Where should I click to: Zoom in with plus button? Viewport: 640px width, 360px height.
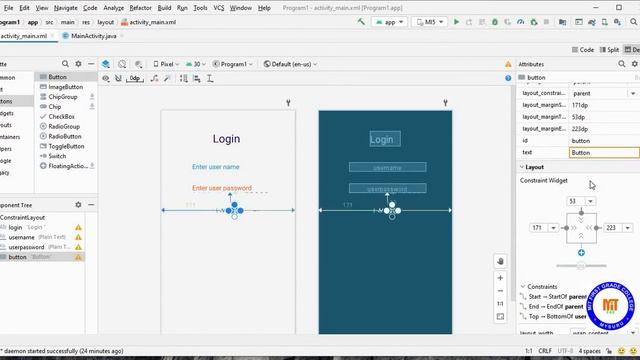coord(500,278)
